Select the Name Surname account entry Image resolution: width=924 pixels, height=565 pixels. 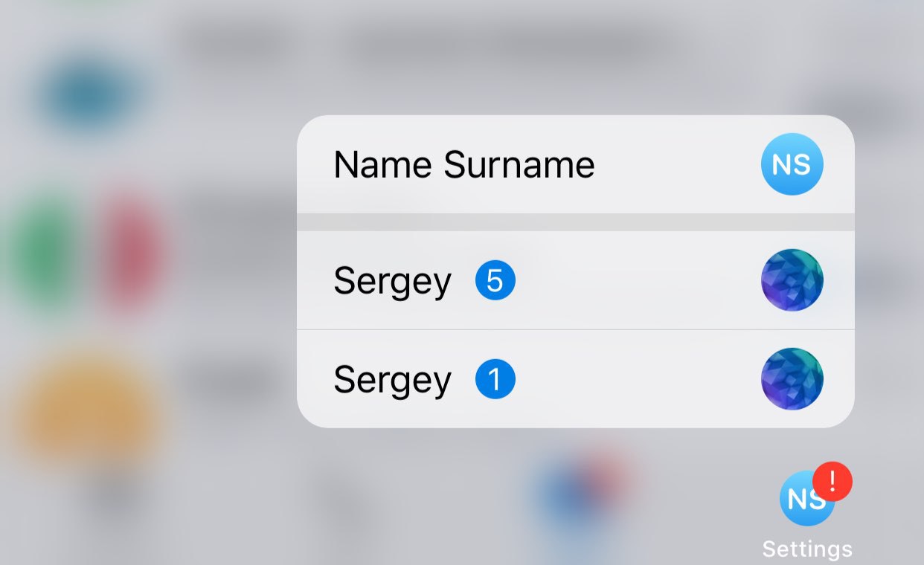coord(575,164)
